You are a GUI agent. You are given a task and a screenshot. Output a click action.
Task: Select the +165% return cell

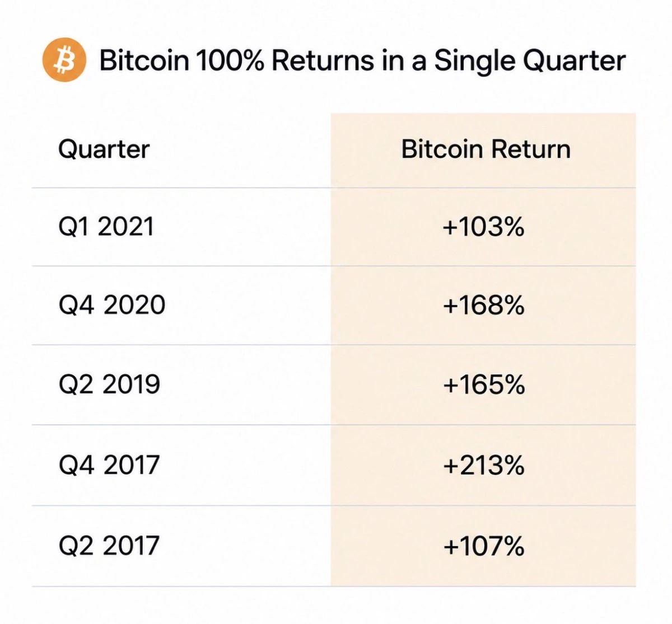point(483,384)
